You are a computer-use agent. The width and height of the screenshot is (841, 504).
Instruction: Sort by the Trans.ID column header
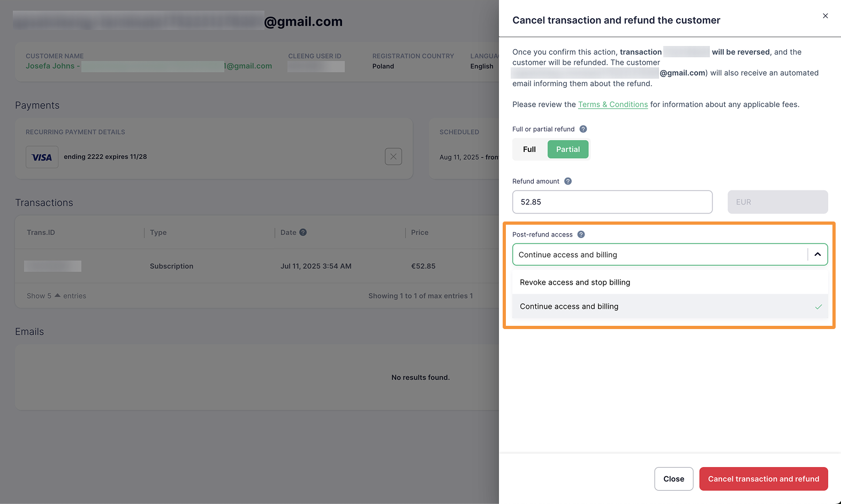41,233
